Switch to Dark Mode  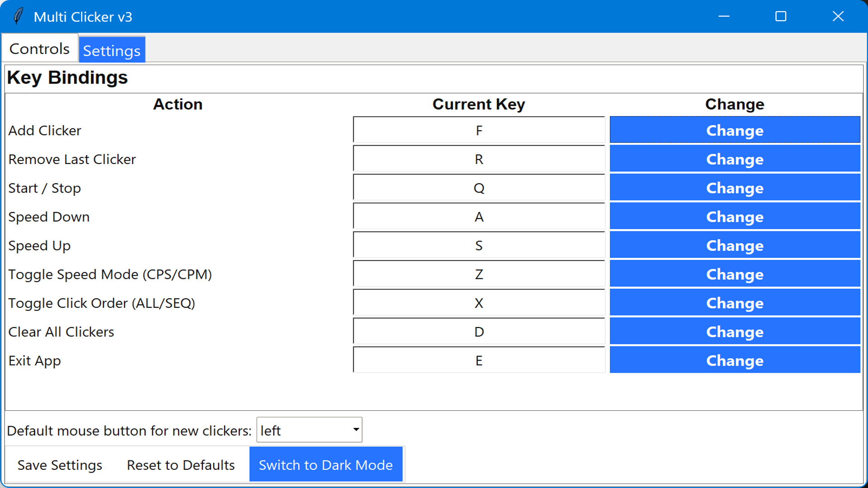(326, 465)
